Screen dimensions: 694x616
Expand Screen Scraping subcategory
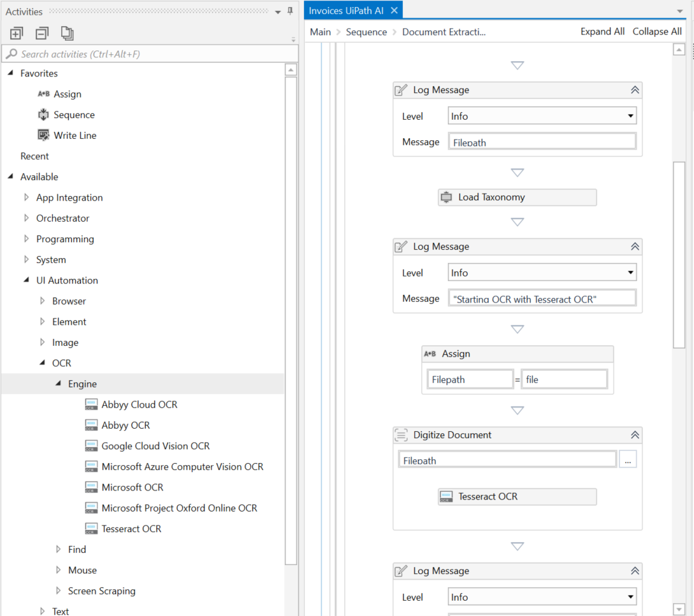(x=58, y=591)
